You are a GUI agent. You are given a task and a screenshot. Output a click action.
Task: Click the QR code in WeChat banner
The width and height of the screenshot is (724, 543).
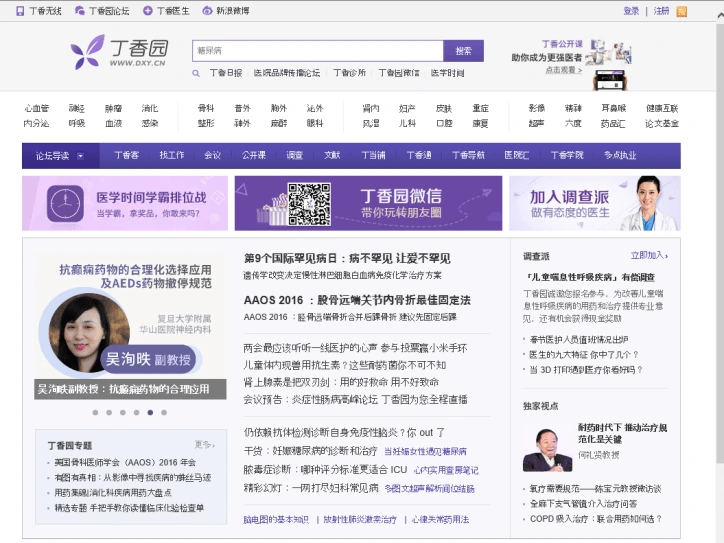(309, 204)
